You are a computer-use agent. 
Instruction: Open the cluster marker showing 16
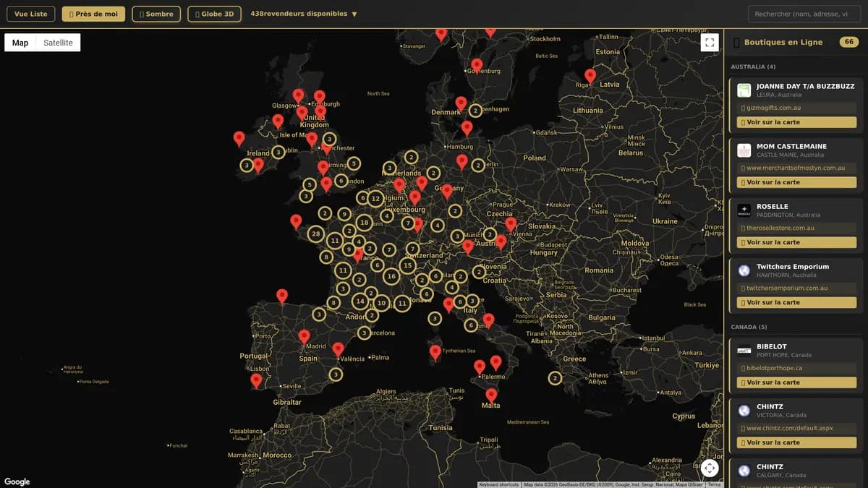point(391,276)
